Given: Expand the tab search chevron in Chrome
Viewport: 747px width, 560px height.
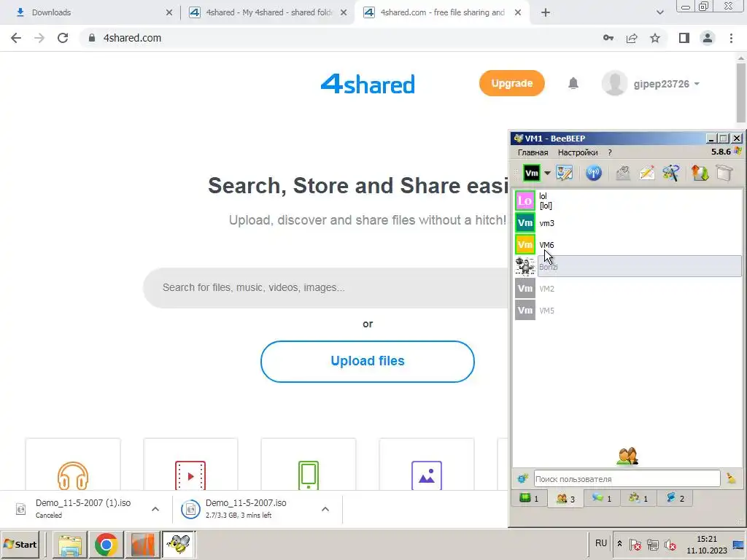Looking at the screenshot, I should tap(659, 13).
